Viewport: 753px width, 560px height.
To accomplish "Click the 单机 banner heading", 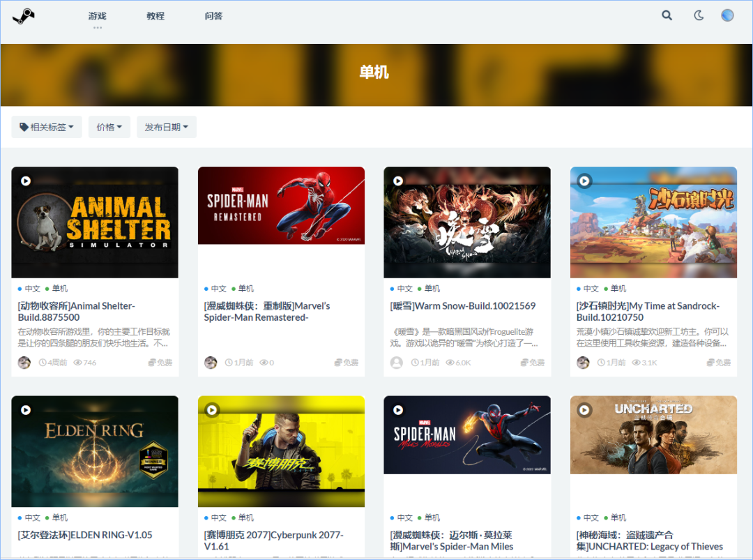I will 374,72.
